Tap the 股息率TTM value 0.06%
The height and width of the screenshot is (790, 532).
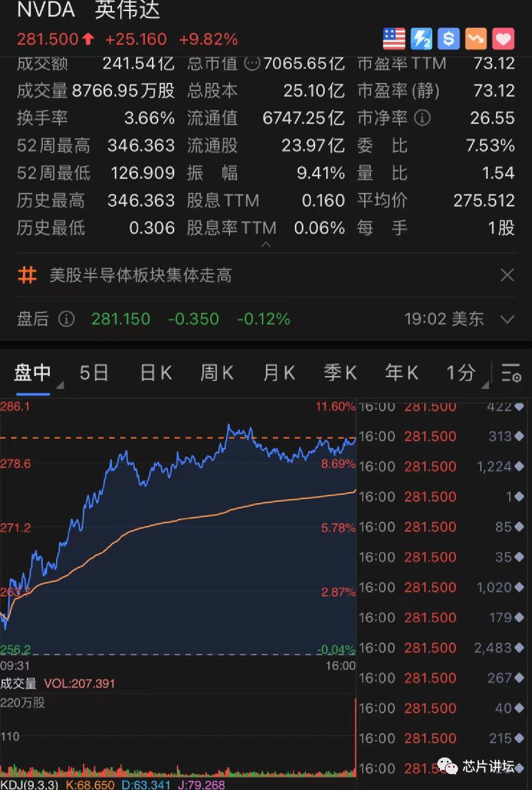tap(319, 228)
